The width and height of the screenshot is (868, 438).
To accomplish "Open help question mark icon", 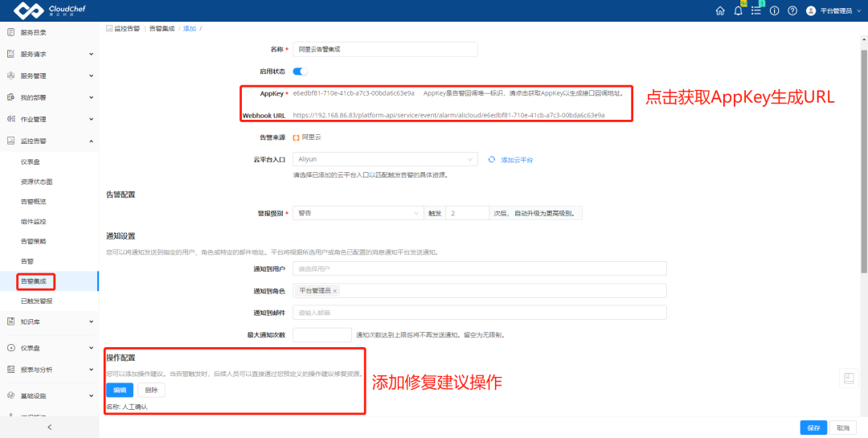I will tap(792, 10).
